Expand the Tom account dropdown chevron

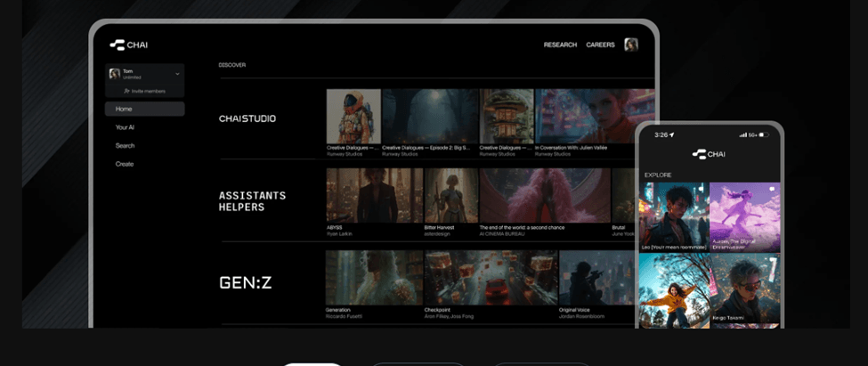177,74
